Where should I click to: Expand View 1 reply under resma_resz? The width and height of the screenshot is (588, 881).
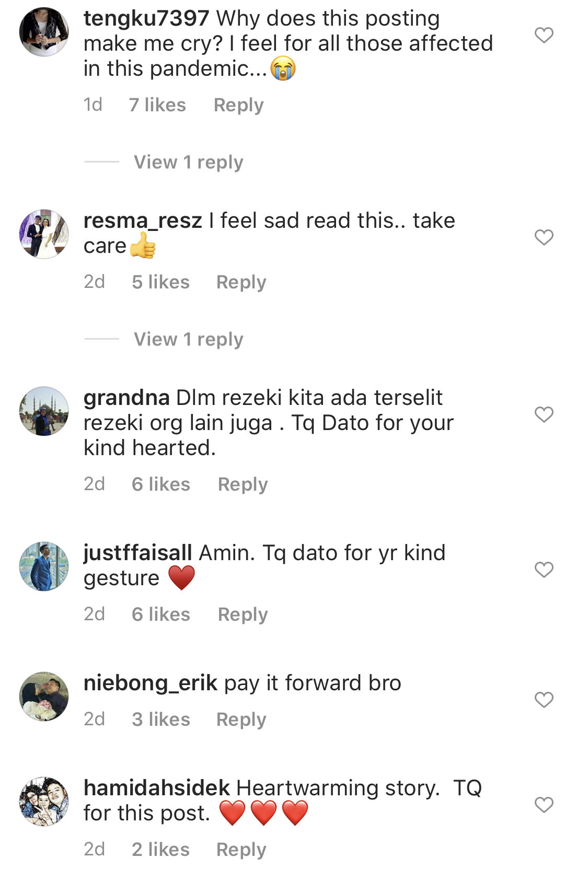[x=188, y=339]
